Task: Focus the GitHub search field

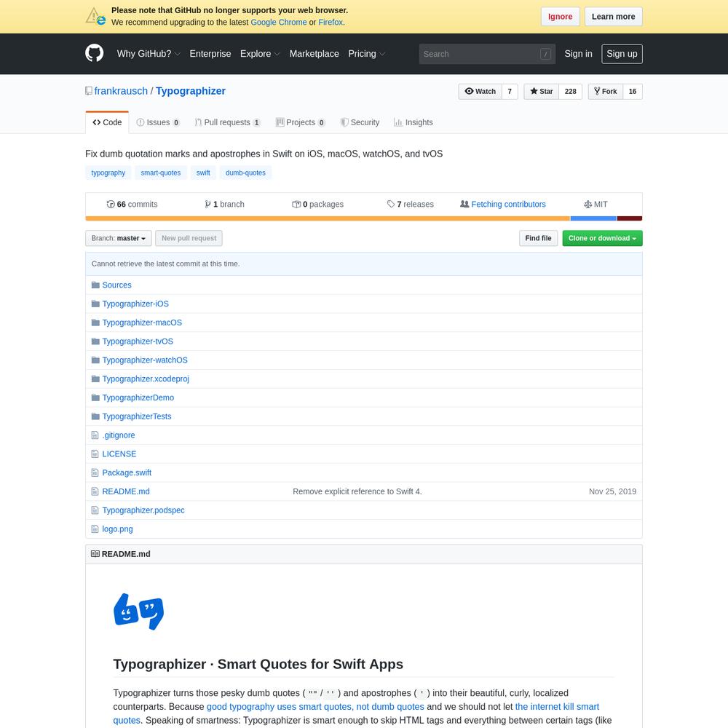Action: point(487,54)
